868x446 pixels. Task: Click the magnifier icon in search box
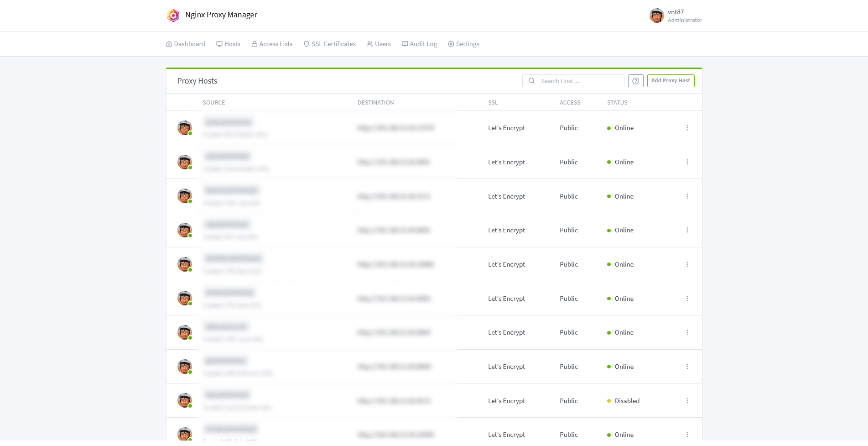pos(531,81)
